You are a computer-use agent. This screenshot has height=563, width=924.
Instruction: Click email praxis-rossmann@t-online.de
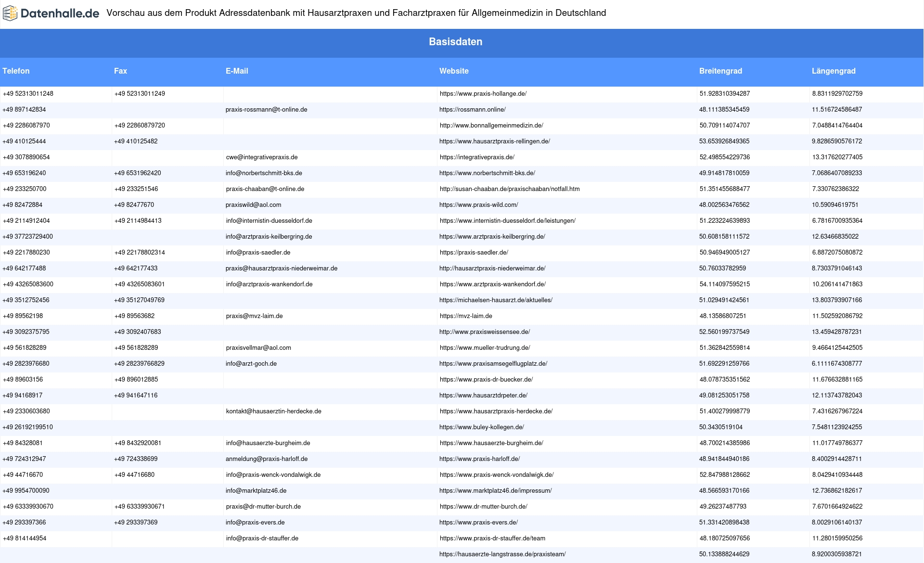pyautogui.click(x=267, y=110)
